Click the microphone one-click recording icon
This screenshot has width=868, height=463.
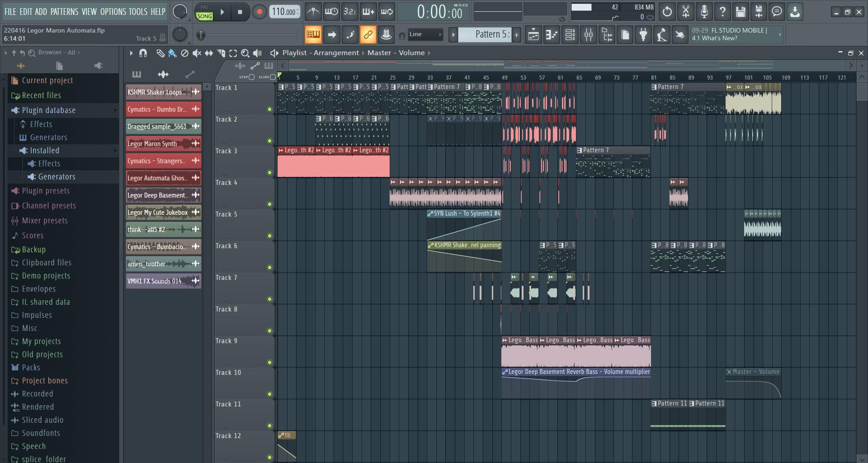[704, 12]
